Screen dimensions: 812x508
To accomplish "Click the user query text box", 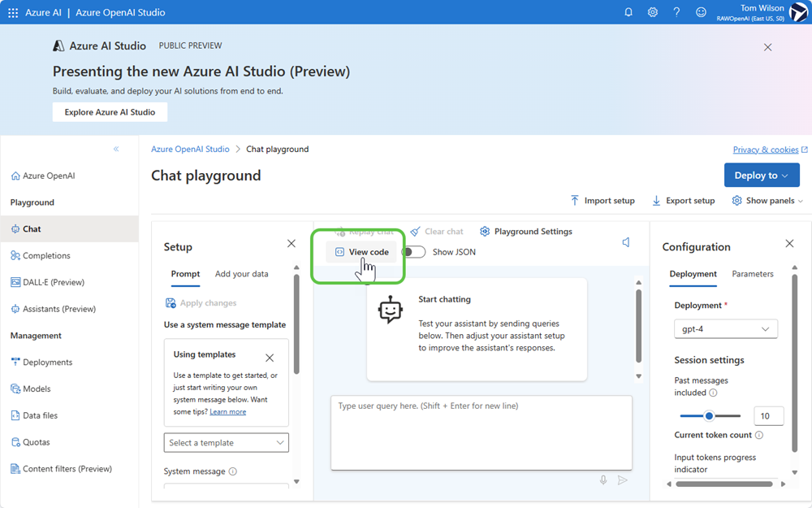I will pos(481,433).
